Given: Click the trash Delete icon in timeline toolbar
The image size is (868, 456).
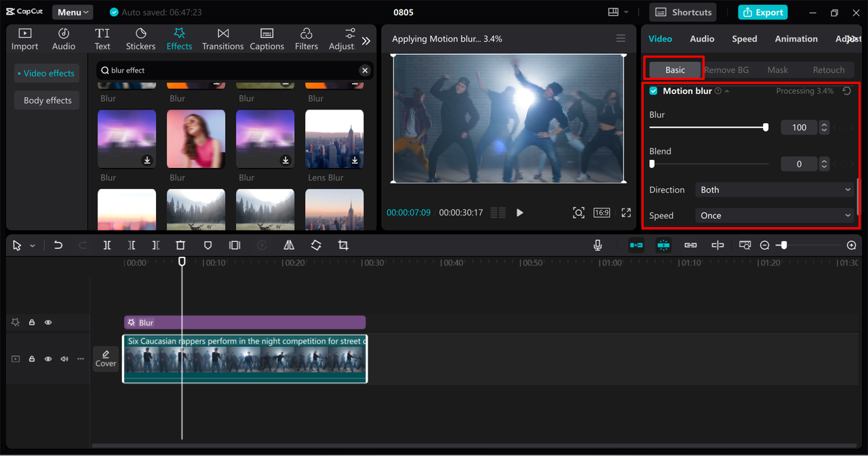Looking at the screenshot, I should pyautogui.click(x=180, y=245).
